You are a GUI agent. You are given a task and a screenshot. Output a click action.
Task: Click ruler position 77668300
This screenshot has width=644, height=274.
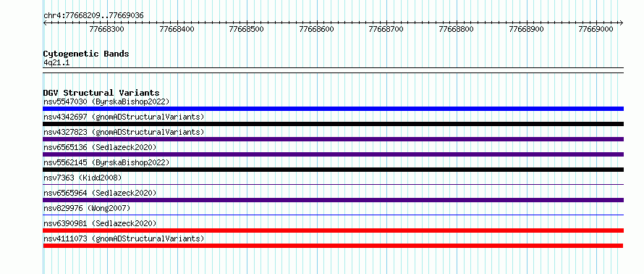pyautogui.click(x=107, y=29)
